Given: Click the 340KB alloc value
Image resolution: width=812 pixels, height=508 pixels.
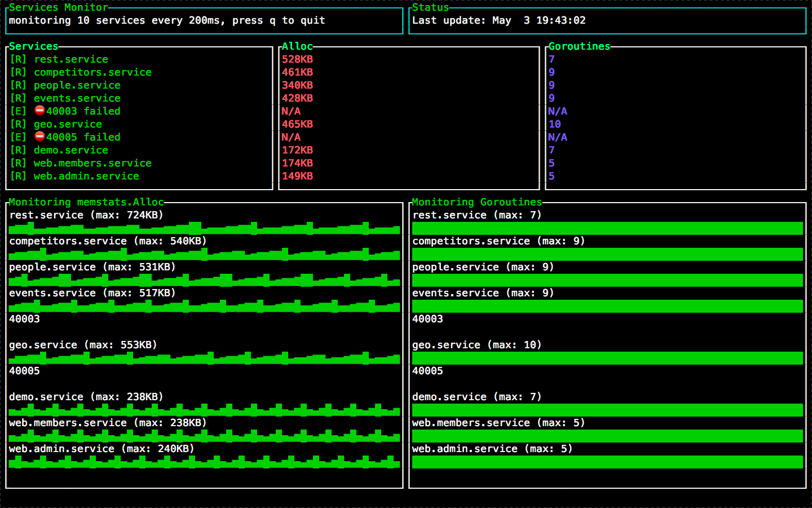Looking at the screenshot, I should pyautogui.click(x=297, y=85).
